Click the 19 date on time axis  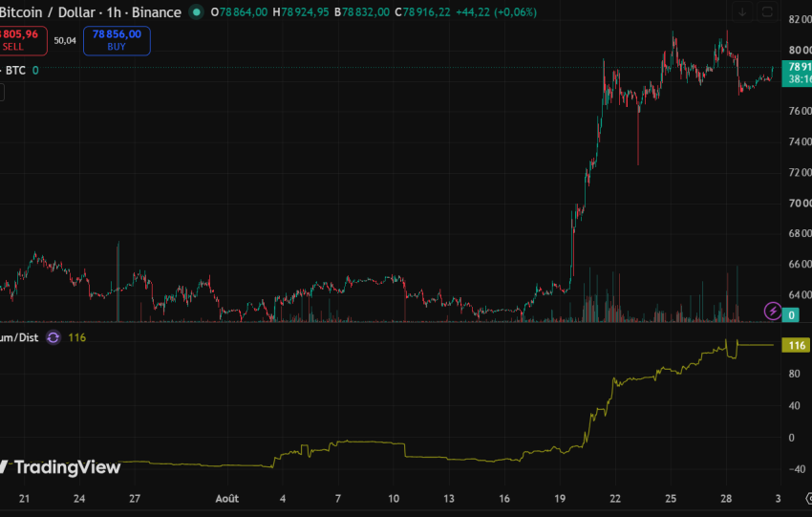[560, 498]
